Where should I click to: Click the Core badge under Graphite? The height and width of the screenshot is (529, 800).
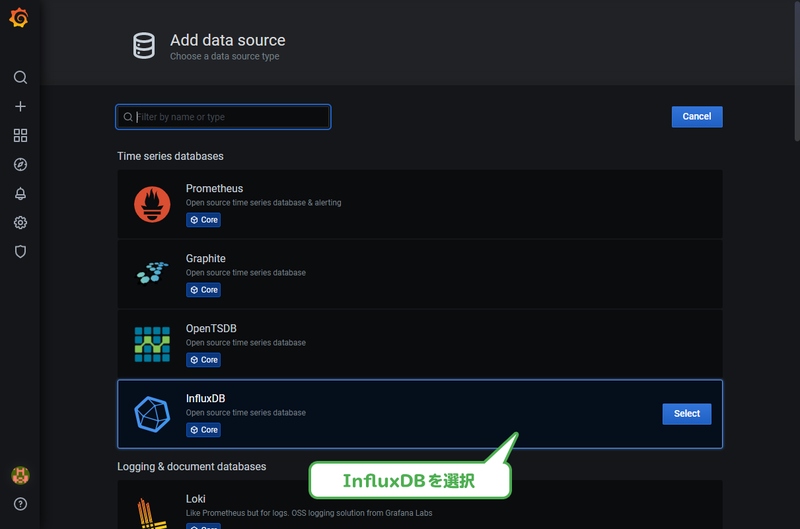click(203, 290)
